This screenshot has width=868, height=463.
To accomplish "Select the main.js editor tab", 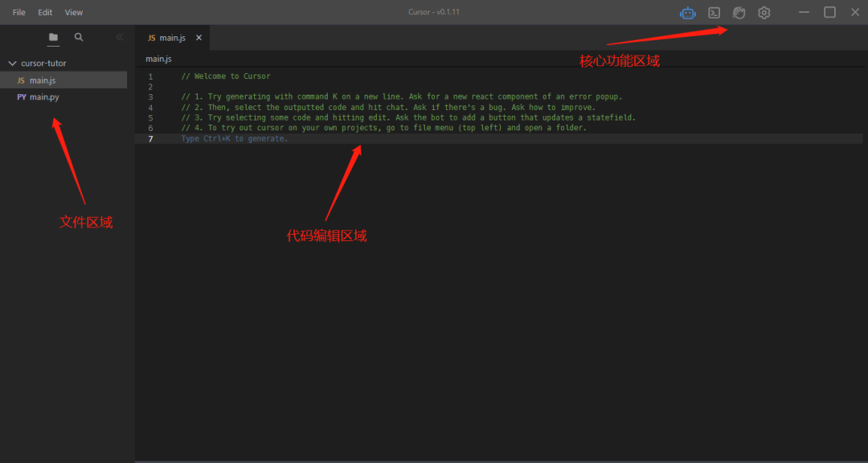I will click(172, 38).
